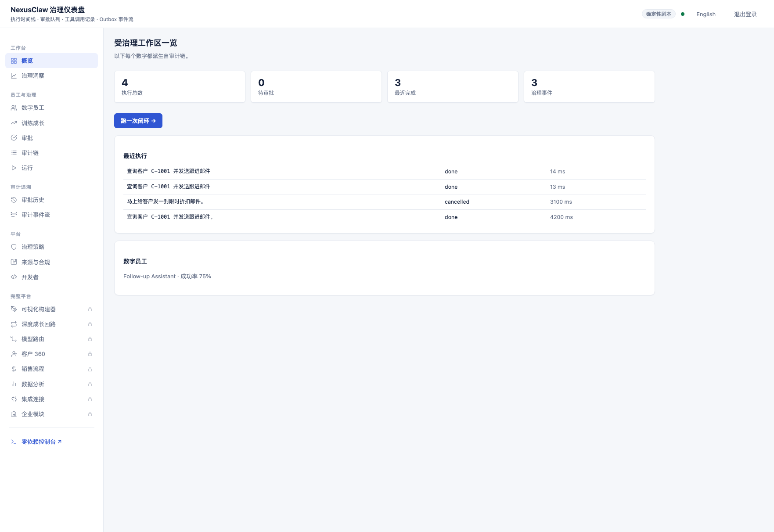The height and width of the screenshot is (532, 774).
Task: Click the 最近完成 stat card
Action: click(x=453, y=87)
